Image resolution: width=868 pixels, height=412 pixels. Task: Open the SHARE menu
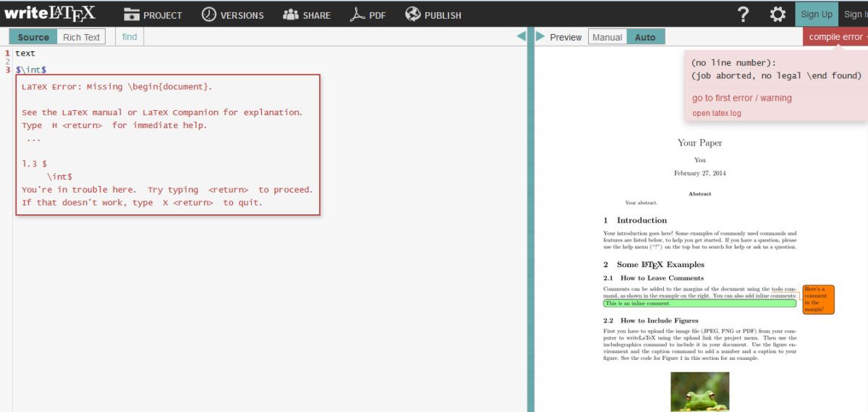[307, 14]
